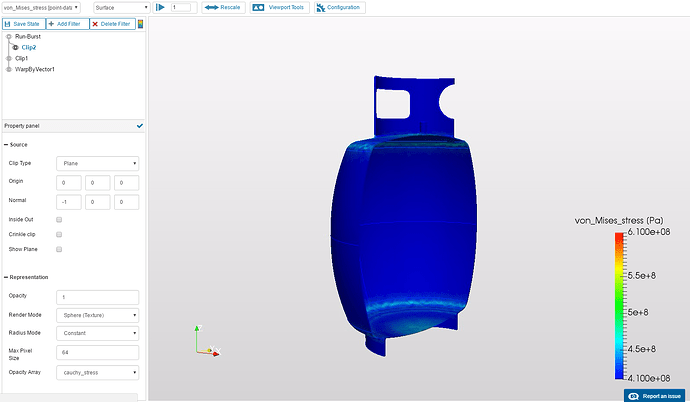Screen dimensions: 690x402
Task: Select Run-Burst in pipeline tree
Action: [28, 37]
